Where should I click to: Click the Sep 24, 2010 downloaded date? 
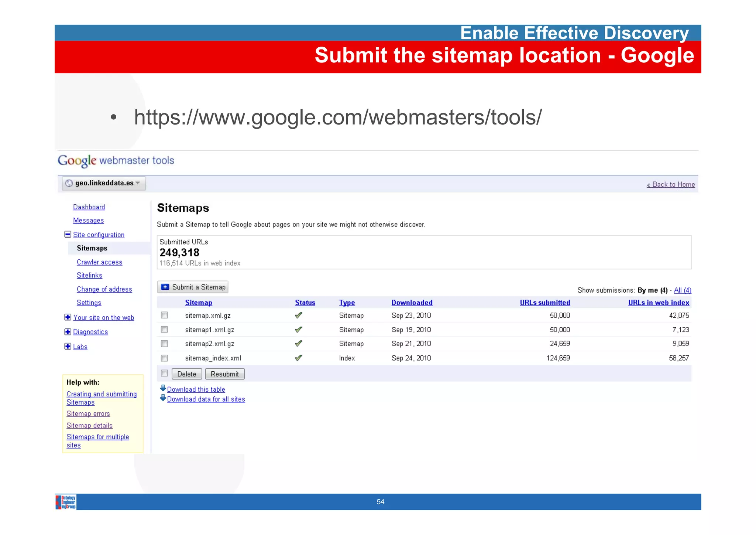tap(411, 358)
